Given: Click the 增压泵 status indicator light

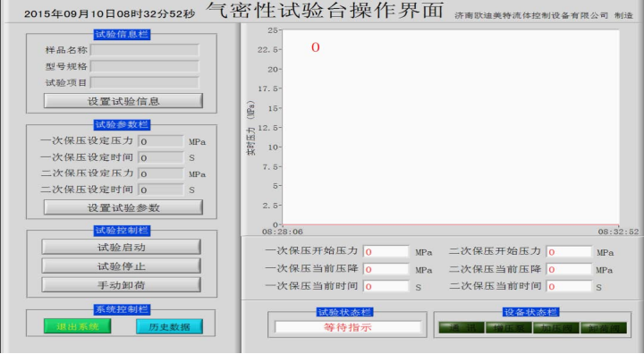Looking at the screenshot, I should 509,328.
